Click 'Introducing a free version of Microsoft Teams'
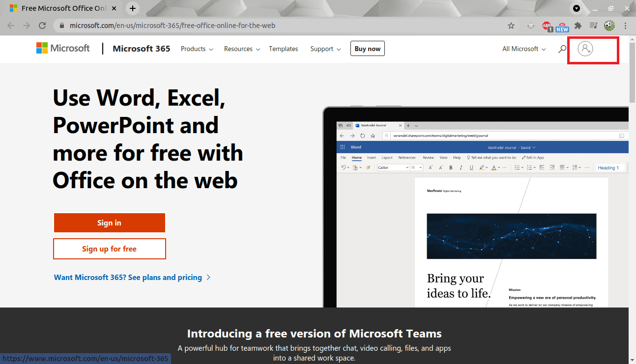The image size is (636, 364). [314, 334]
